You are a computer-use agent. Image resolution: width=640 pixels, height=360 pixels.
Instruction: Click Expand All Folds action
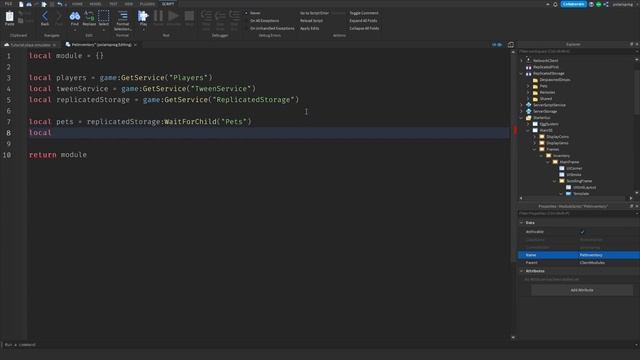363,20
